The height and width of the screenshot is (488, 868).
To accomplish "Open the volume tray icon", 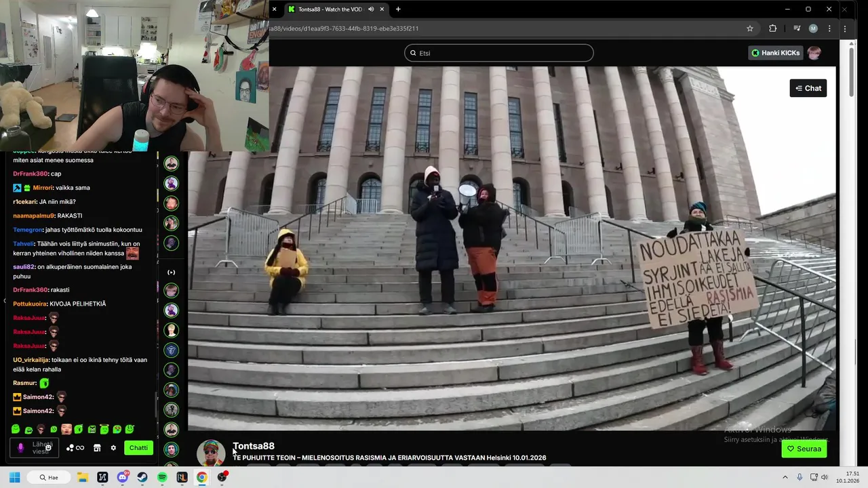I will coord(825,477).
